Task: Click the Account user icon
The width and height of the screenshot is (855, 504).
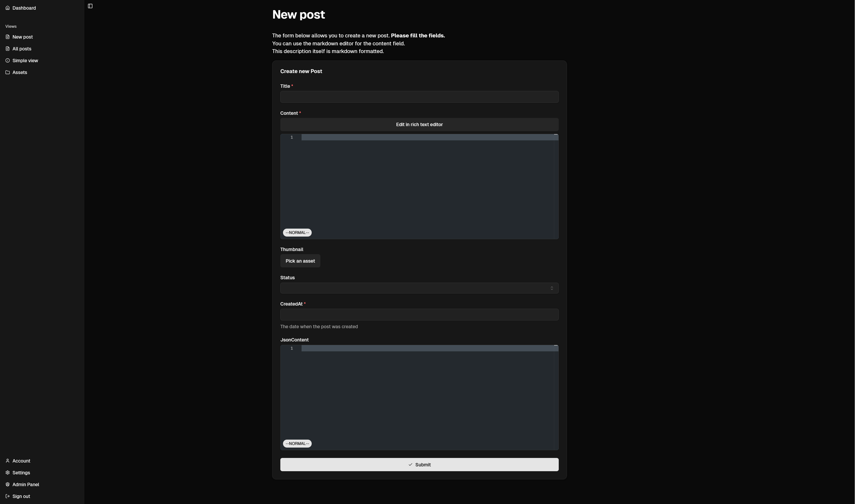Action: point(7,461)
